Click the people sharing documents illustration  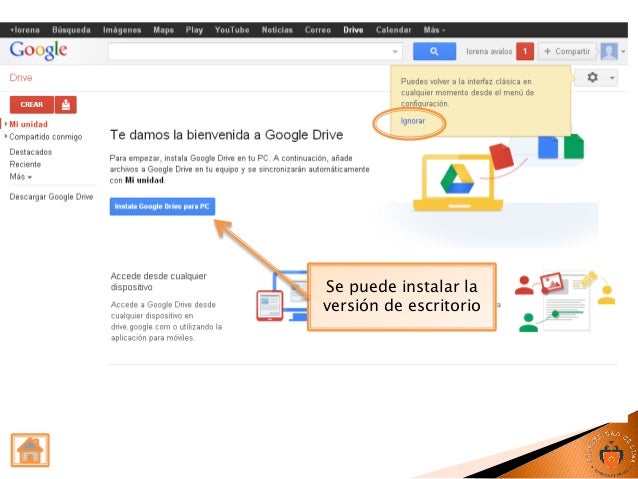point(565,300)
